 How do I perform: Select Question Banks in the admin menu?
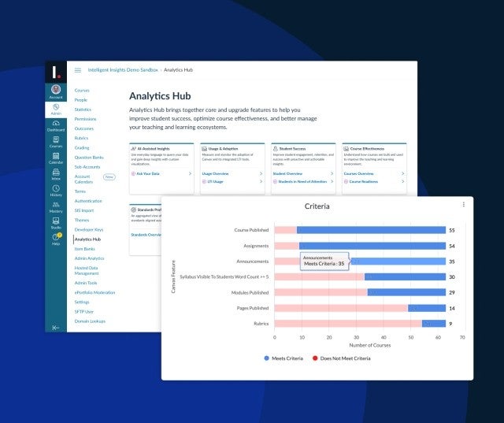89,157
